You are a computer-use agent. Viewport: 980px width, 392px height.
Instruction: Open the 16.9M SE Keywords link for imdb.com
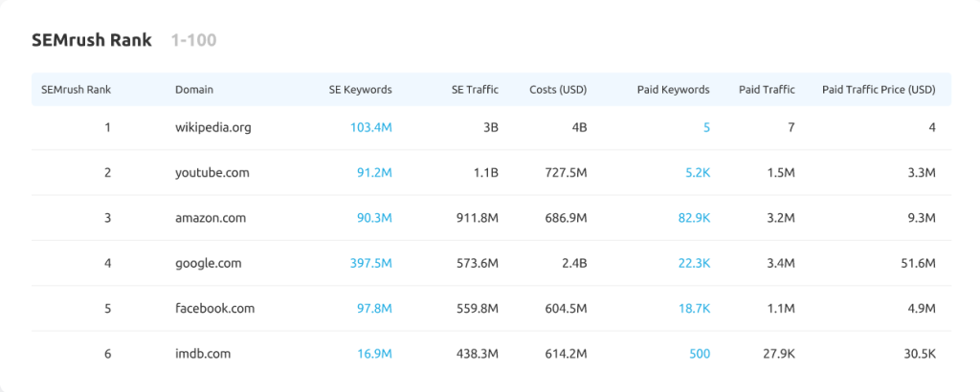[375, 354]
